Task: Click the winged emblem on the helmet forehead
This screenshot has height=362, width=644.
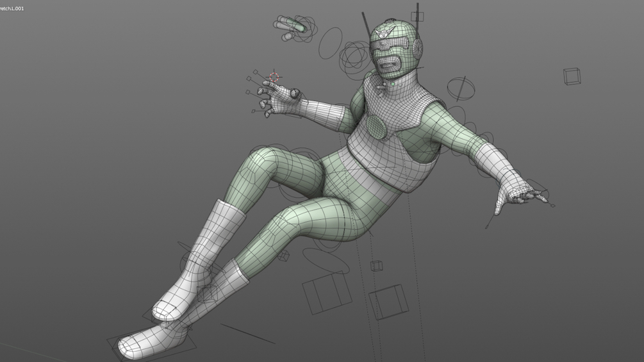Action: click(x=384, y=33)
